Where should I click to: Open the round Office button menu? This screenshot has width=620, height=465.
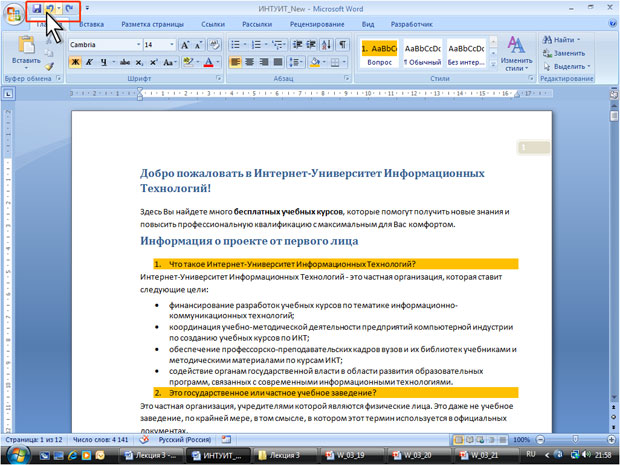coord(13,13)
